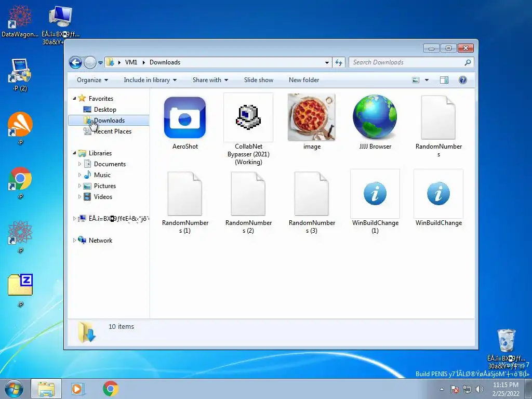The image size is (532, 399).
Task: Expand the Documents library
Action: (x=79, y=164)
